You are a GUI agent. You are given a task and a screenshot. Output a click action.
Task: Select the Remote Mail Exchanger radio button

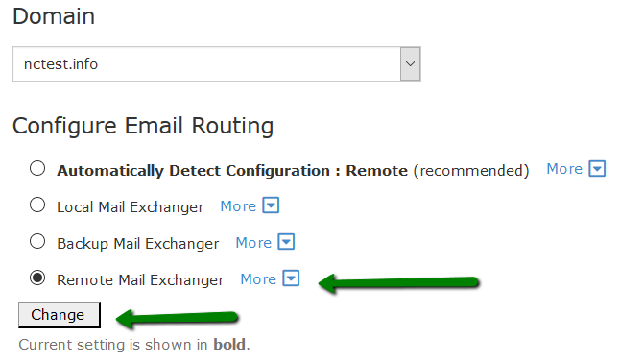[x=37, y=278]
